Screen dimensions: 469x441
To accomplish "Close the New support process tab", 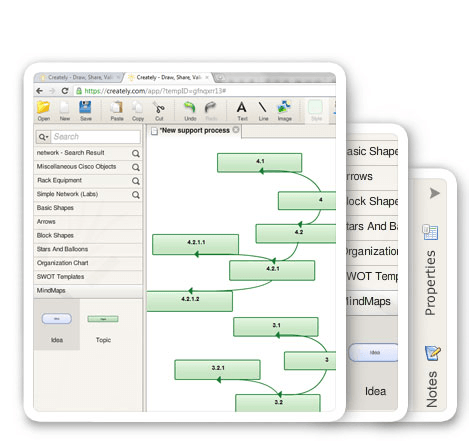I will pos(236,130).
